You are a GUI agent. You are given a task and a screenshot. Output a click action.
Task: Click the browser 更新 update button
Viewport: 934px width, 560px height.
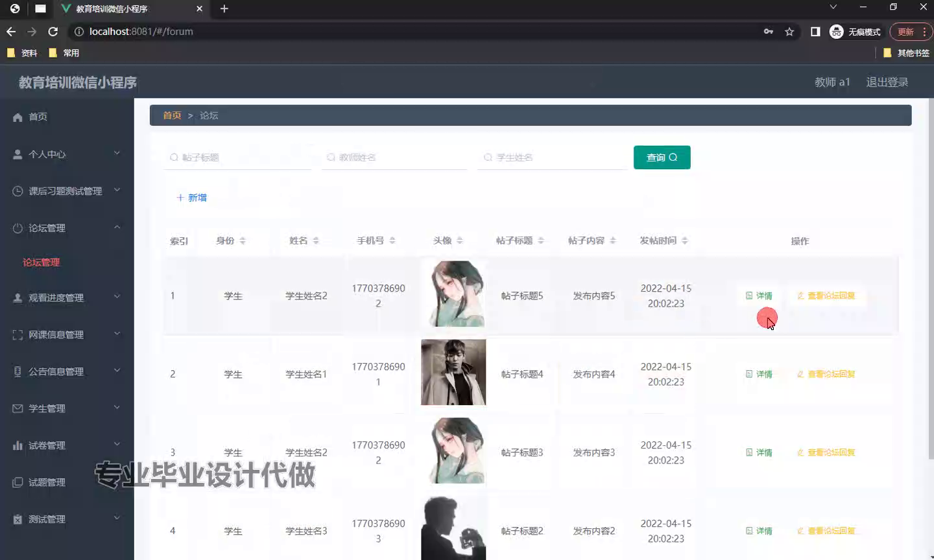coord(911,31)
